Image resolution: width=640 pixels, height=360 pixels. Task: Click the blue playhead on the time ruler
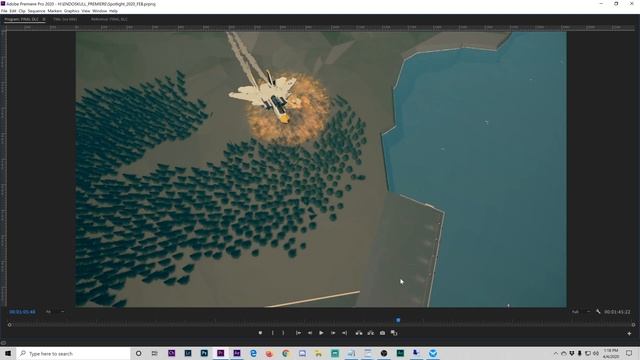[398, 320]
